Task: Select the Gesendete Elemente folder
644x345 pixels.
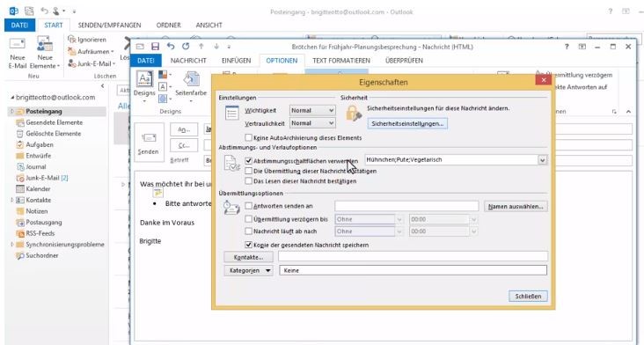Action: point(54,122)
